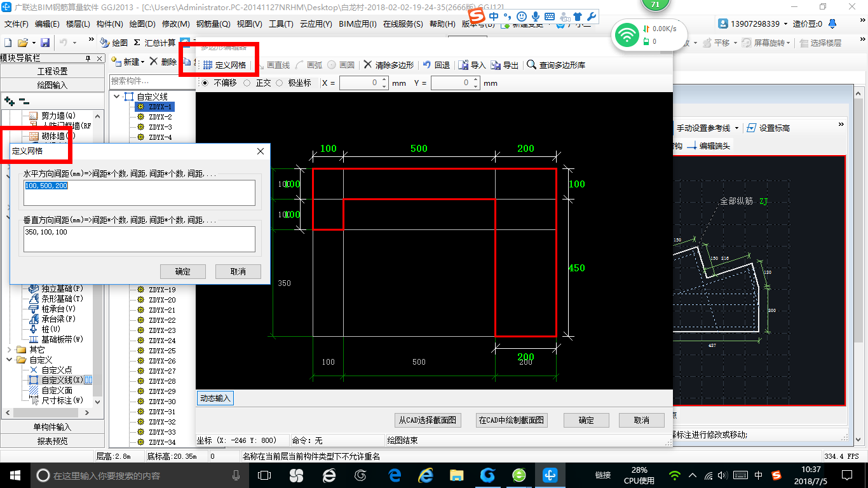
Task: Click 导出 export button
Action: [x=505, y=65]
